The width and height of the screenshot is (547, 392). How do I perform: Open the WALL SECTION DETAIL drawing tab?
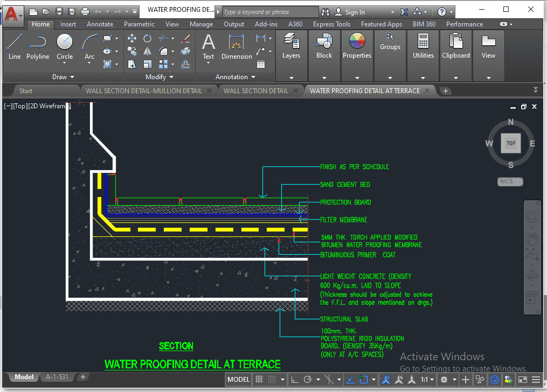[255, 91]
